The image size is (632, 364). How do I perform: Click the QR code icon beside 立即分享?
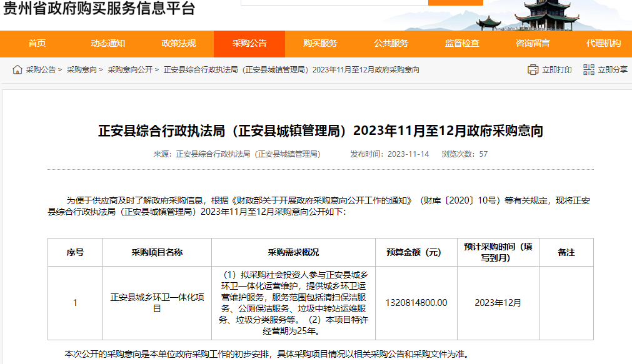pos(588,70)
